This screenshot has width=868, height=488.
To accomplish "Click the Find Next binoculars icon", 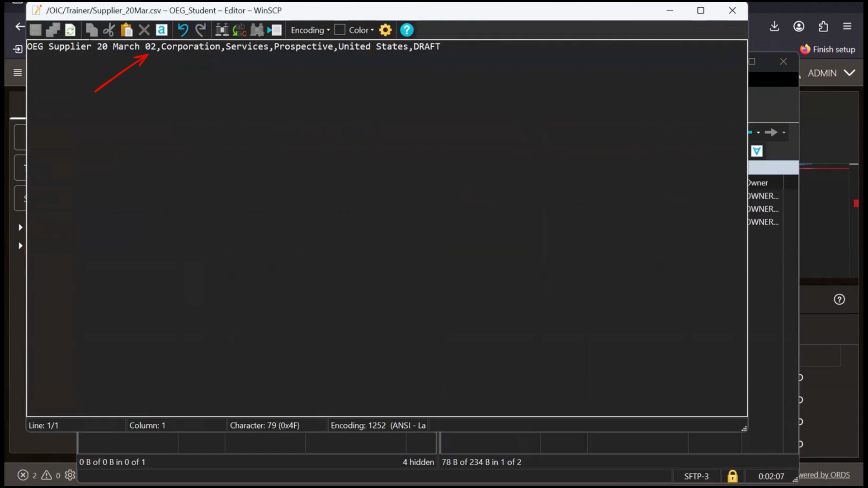I will 257,30.
